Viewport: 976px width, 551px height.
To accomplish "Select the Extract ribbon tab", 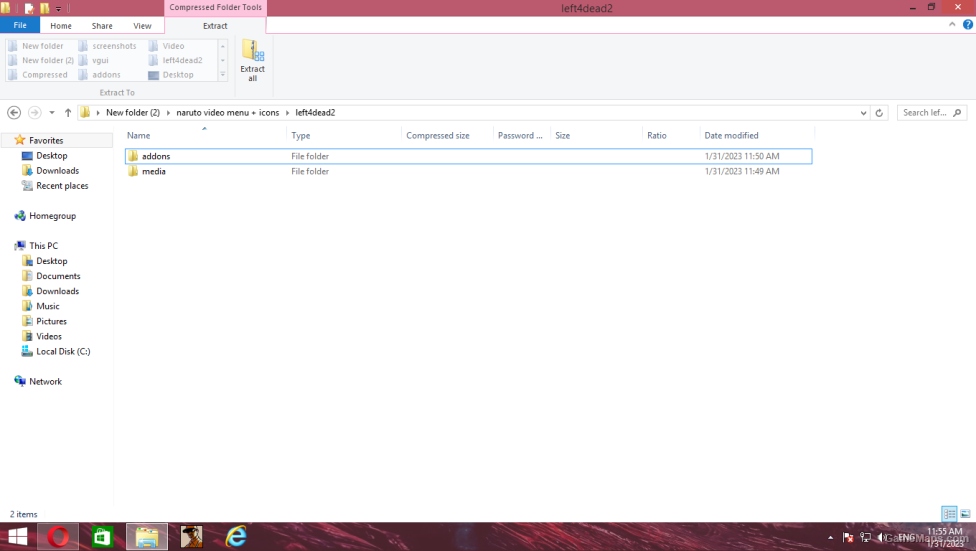I will tap(215, 26).
